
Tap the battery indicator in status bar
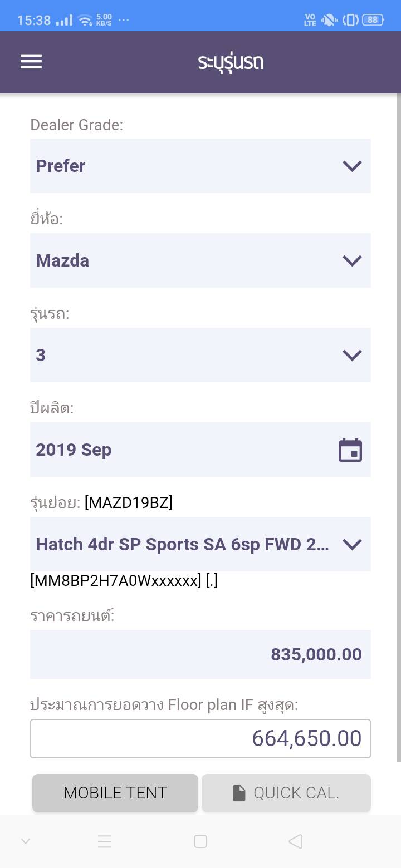pos(372,20)
